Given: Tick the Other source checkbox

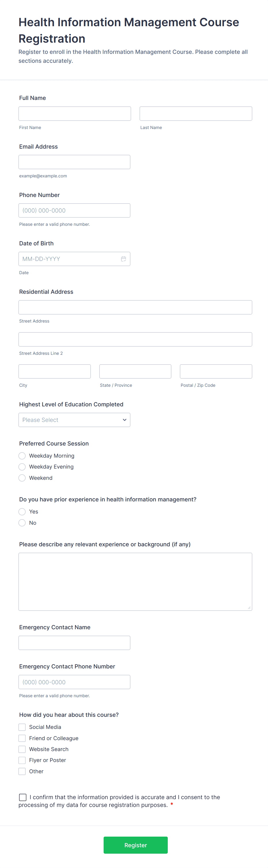Looking at the screenshot, I should tap(22, 771).
